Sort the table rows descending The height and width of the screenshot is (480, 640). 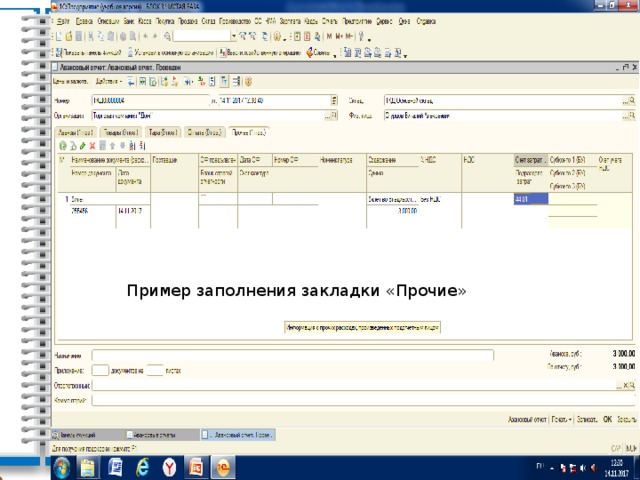(142, 146)
